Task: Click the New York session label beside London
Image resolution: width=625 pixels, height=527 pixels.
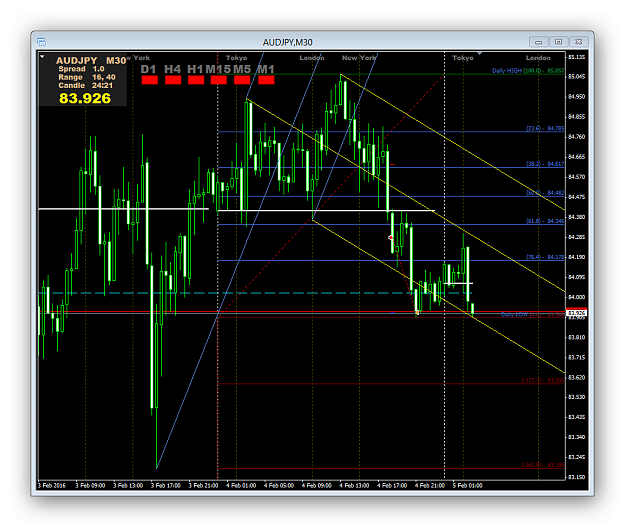Action: point(359,58)
